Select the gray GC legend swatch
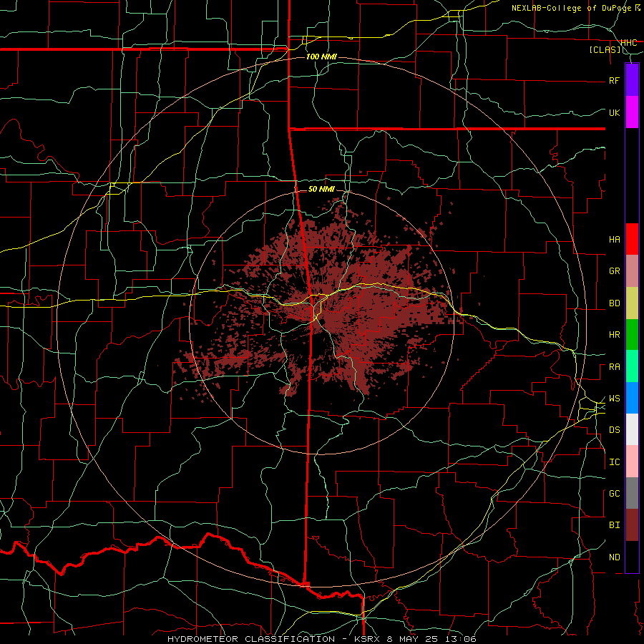 (x=632, y=493)
